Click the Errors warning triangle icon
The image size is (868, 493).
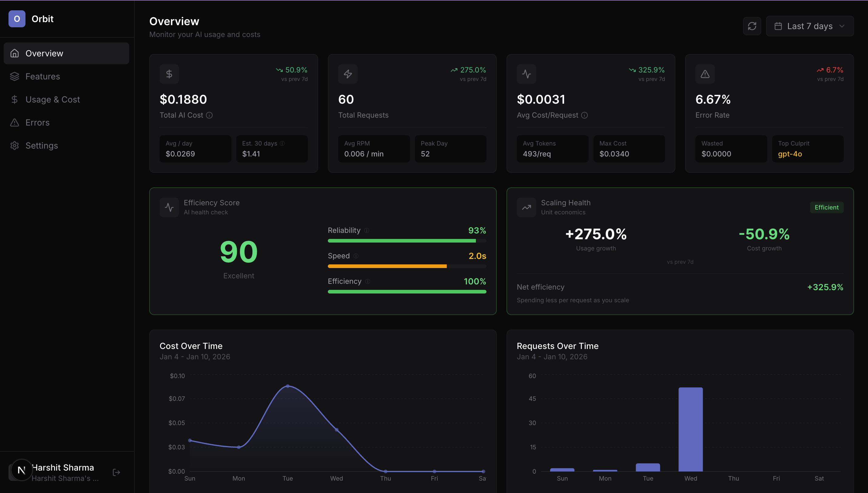(x=15, y=122)
